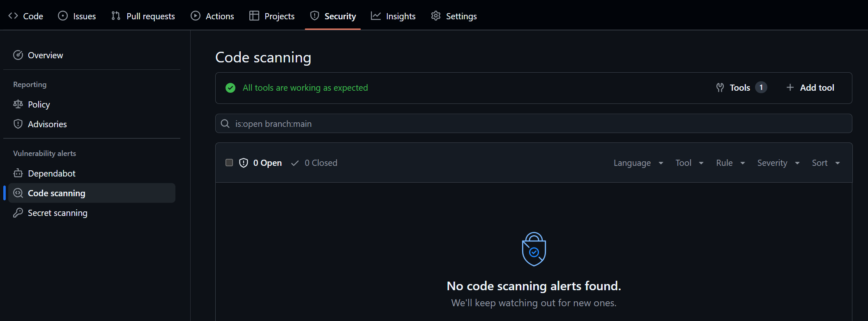Screen dimensions: 868x321
Task: Click the Security shield icon in top nav
Action: click(315, 16)
